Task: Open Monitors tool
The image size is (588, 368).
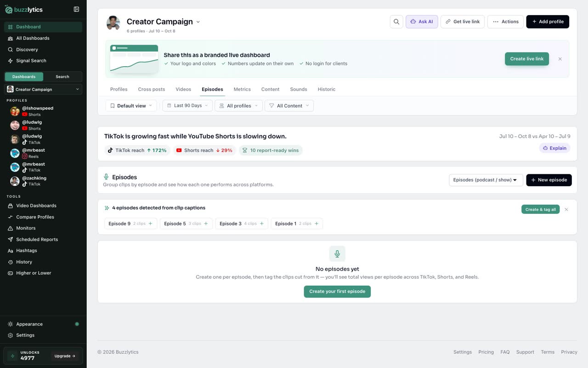Action: click(x=43, y=228)
